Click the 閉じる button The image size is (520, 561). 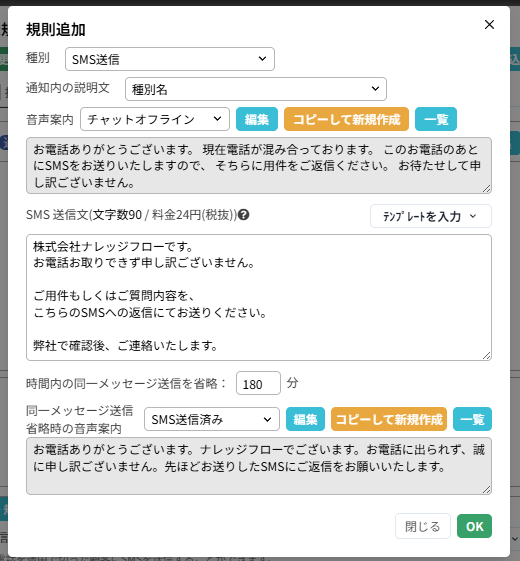click(423, 526)
